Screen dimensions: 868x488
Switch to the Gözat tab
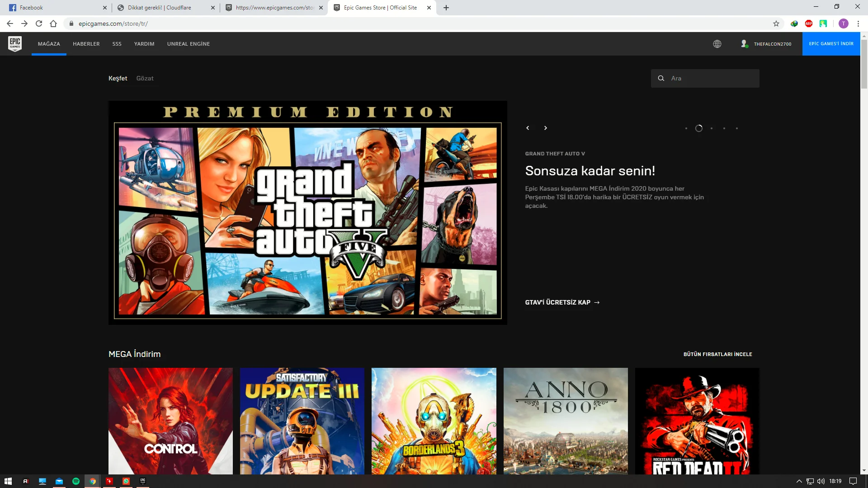pyautogui.click(x=145, y=78)
